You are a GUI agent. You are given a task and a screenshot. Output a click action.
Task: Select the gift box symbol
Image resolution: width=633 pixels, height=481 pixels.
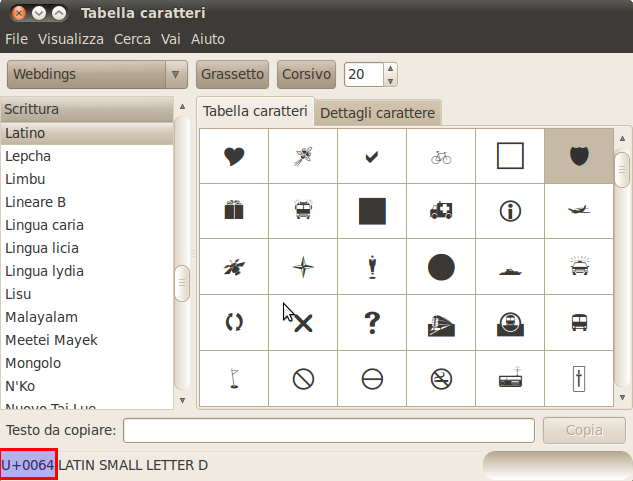[234, 211]
